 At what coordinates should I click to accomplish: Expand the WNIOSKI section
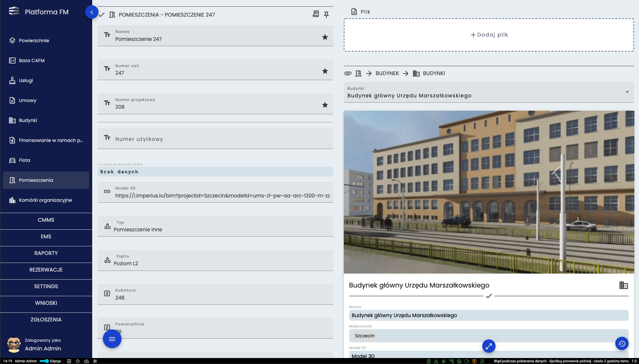[46, 303]
